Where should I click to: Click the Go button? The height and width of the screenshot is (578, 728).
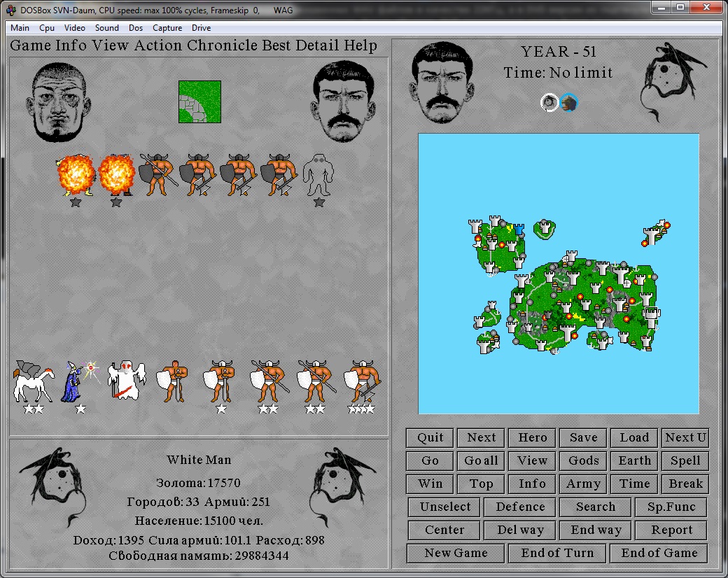click(430, 461)
